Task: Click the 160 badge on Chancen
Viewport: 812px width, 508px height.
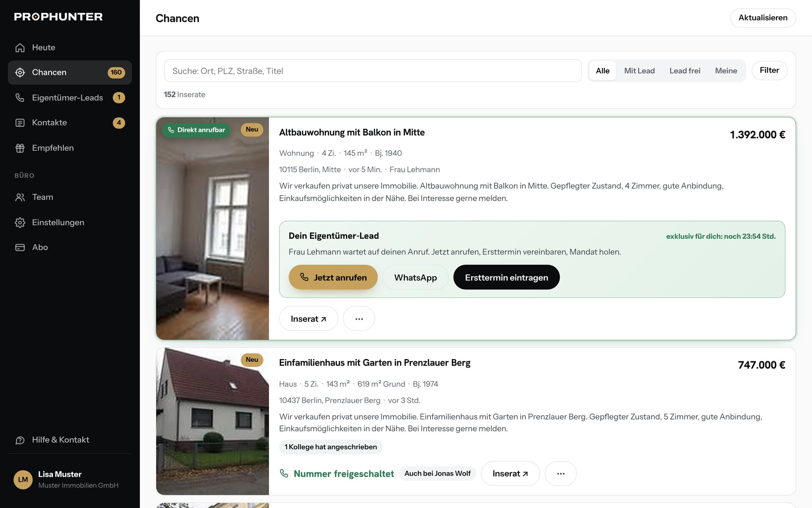Action: click(x=116, y=72)
